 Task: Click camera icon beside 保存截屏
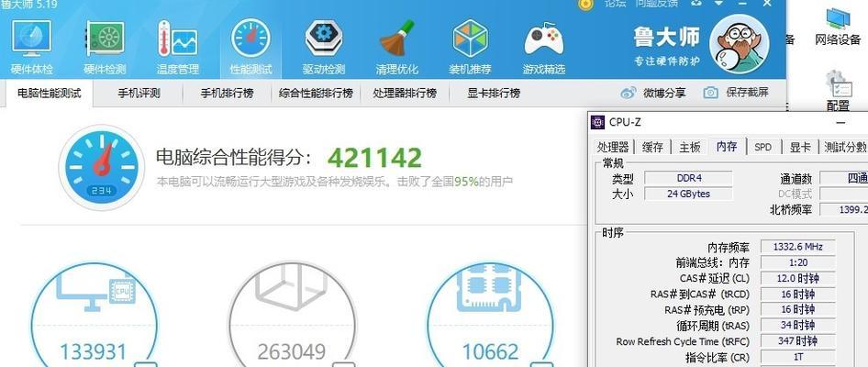(711, 93)
